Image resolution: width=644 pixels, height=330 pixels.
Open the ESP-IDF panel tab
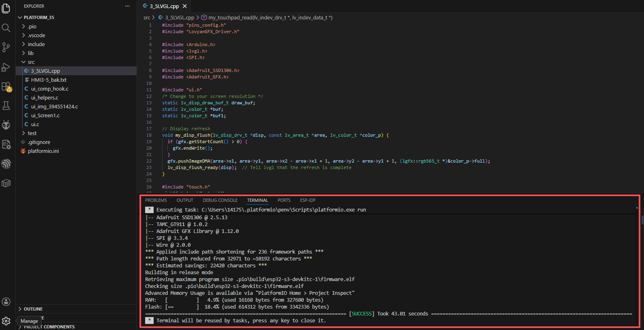click(307, 200)
